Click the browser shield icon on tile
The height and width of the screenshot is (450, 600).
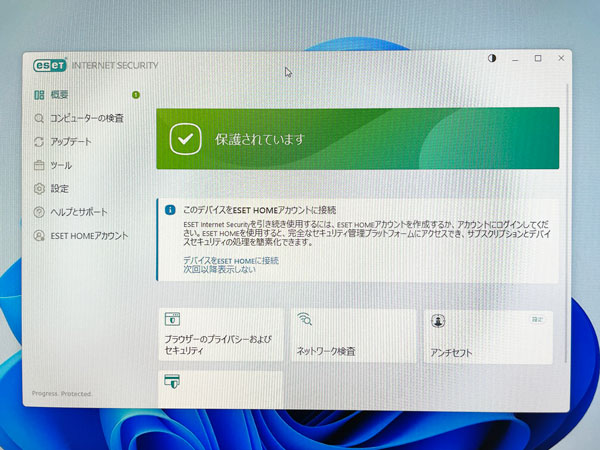click(172, 319)
